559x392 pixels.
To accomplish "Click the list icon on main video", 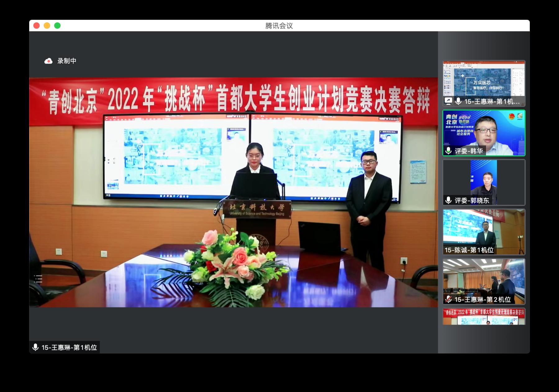I will click(x=38, y=279).
